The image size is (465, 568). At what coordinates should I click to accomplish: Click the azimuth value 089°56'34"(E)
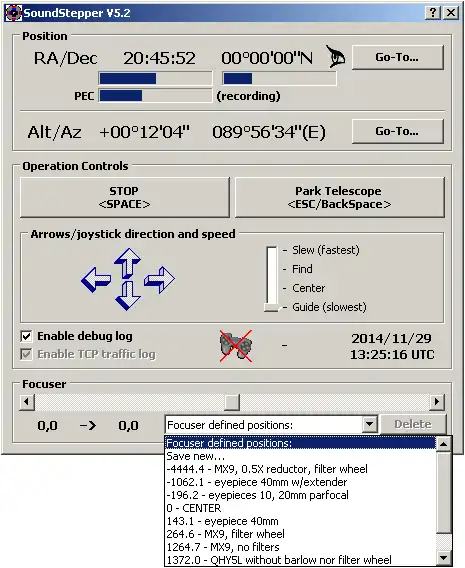(x=269, y=132)
